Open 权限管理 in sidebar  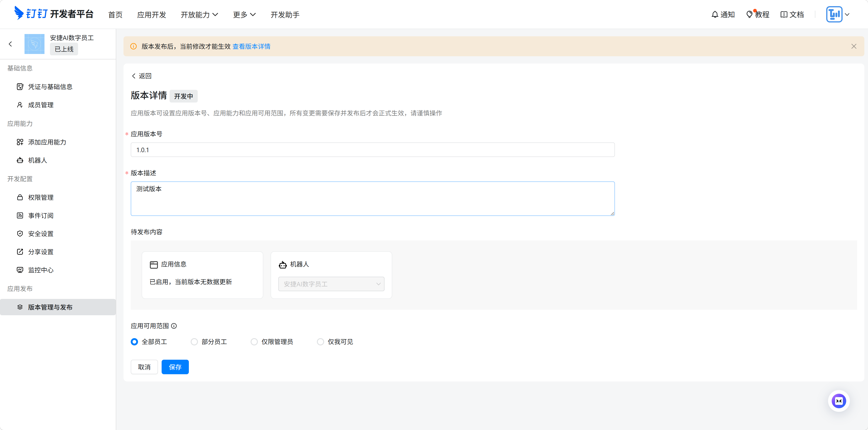point(58,197)
